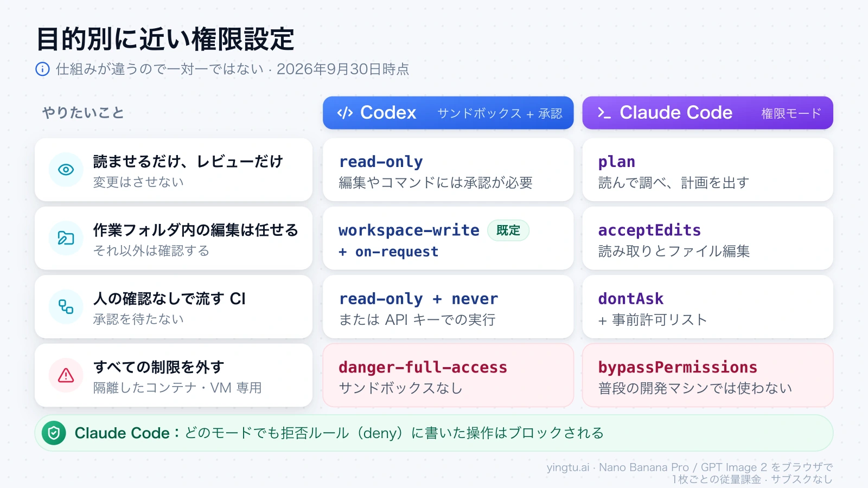Screen dimensions: 868x488
Task: Click the 'やりたいこと' column label
Action: click(84, 113)
